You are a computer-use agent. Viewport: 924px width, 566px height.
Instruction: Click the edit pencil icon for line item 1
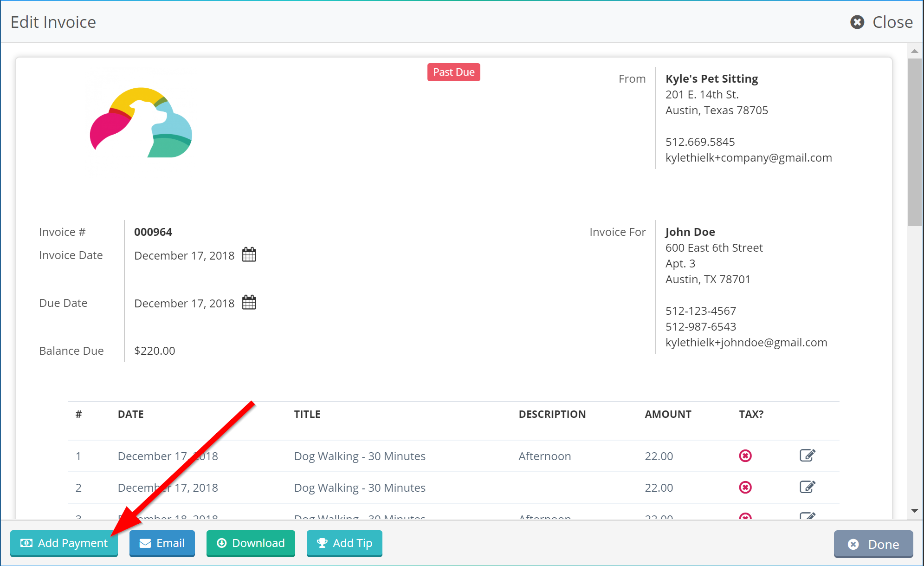pos(808,455)
